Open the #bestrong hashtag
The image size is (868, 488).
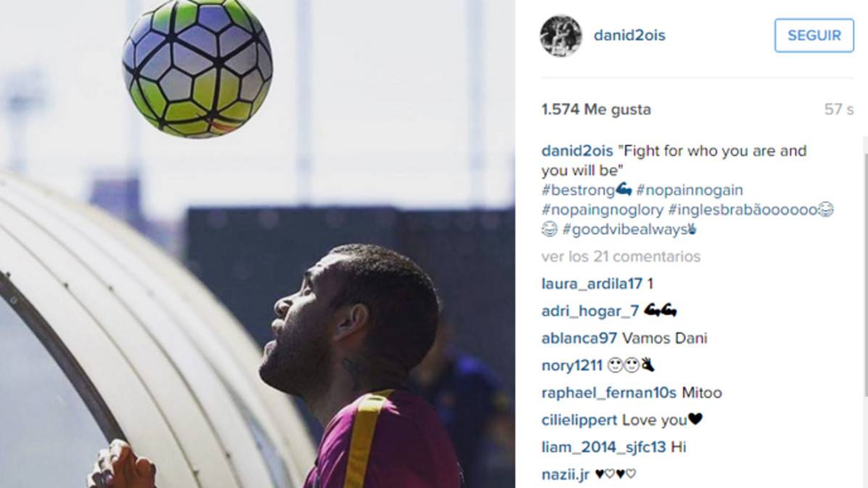click(x=578, y=190)
